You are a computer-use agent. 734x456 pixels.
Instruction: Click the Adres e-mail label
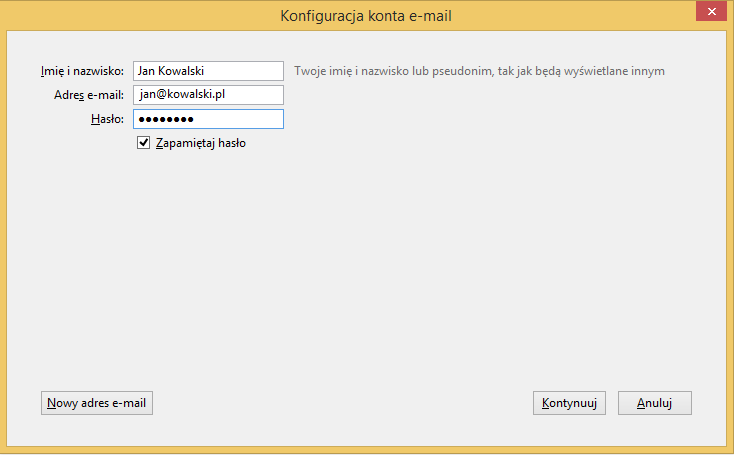pos(89,95)
